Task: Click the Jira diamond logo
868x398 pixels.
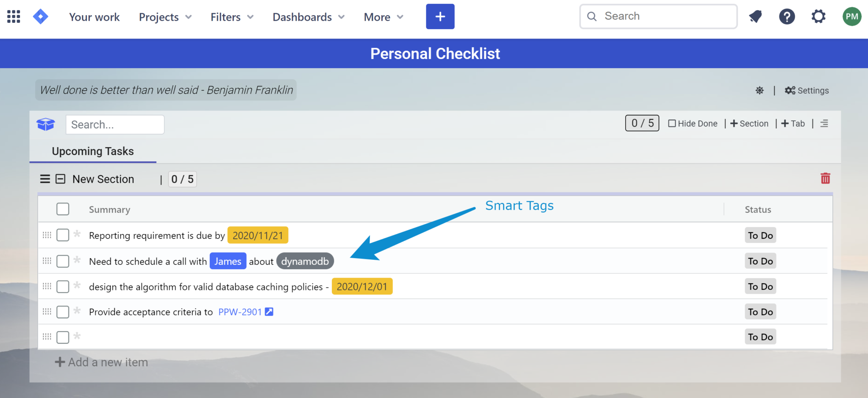Action: pos(41,17)
